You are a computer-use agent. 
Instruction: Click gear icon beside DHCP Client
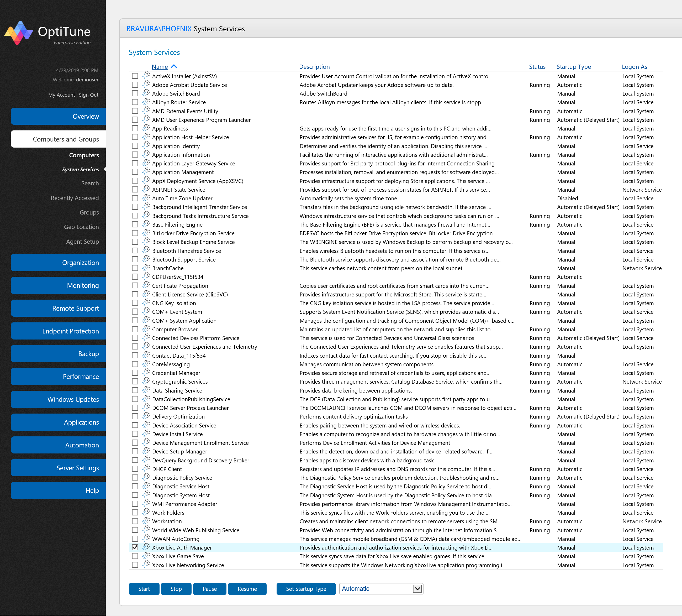pyautogui.click(x=146, y=468)
